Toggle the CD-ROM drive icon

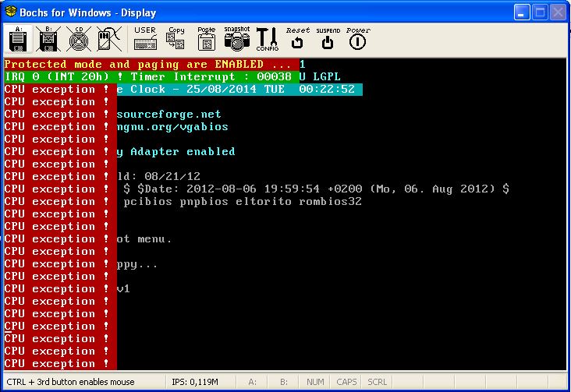(76, 39)
